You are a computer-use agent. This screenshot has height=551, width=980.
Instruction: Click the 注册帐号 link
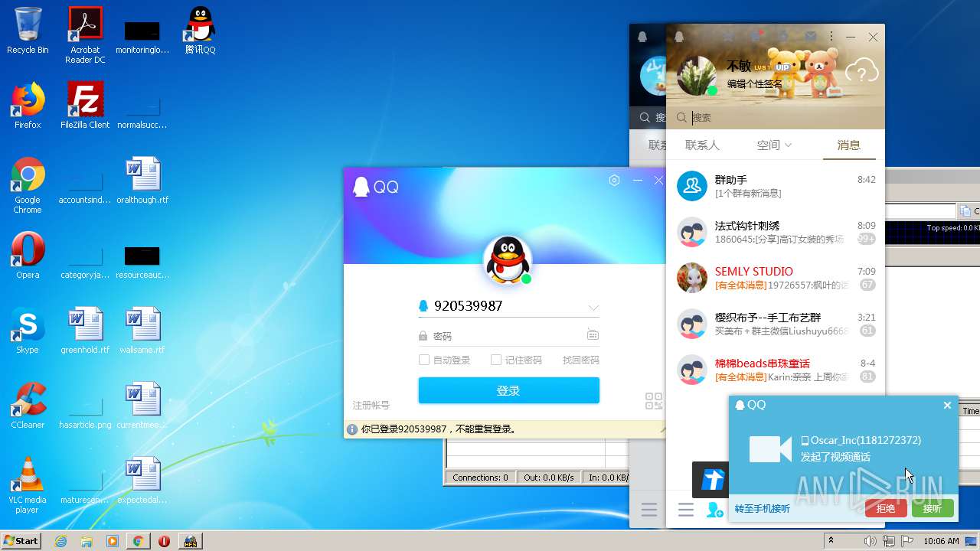pyautogui.click(x=371, y=405)
